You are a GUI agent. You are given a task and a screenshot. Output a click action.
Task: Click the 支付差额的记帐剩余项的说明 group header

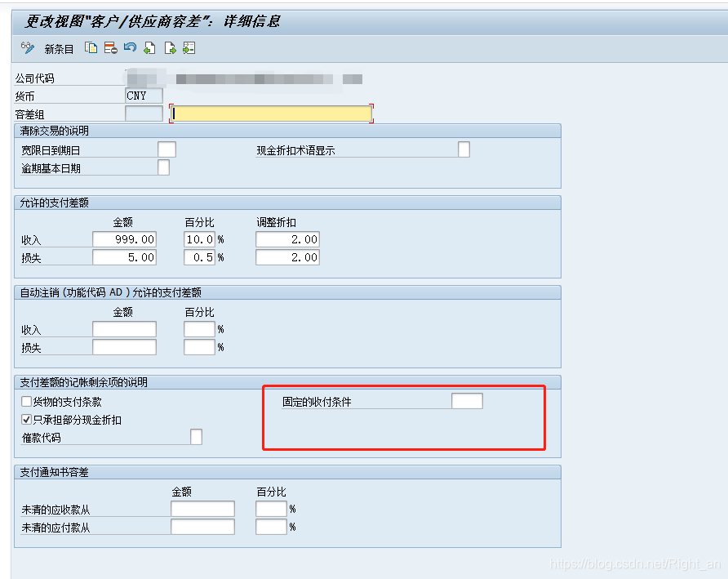tap(287, 382)
